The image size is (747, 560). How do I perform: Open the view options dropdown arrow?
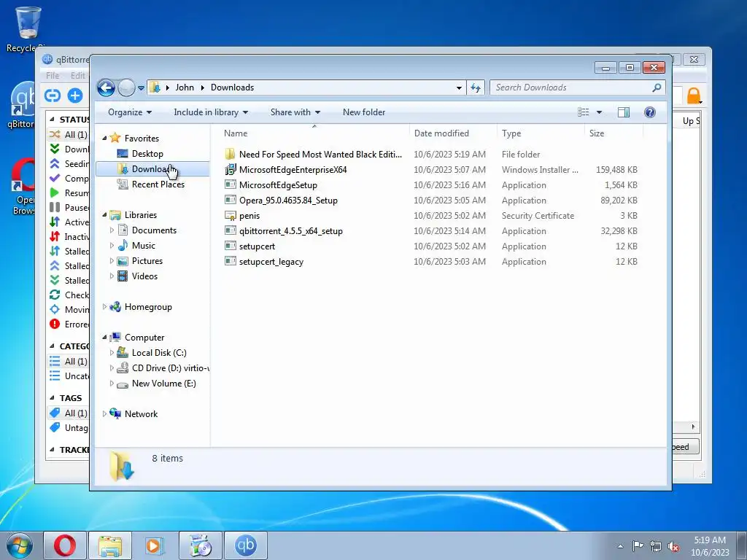[x=600, y=112]
